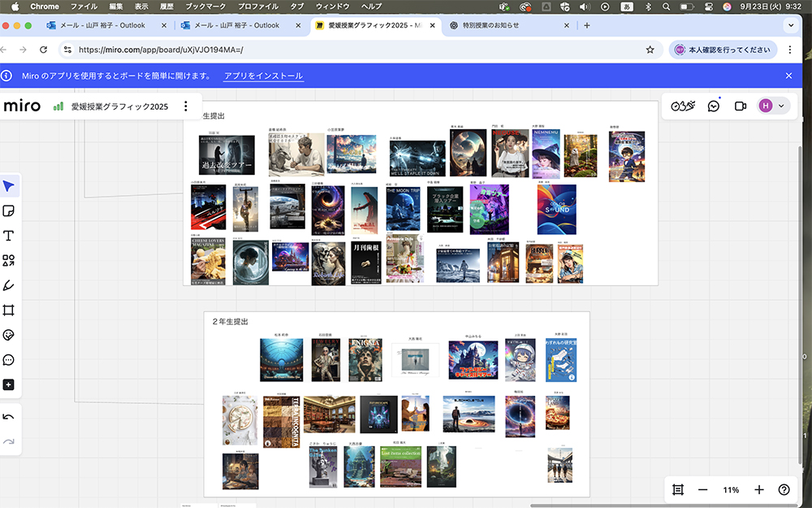Open Miro help question mark

click(784, 490)
